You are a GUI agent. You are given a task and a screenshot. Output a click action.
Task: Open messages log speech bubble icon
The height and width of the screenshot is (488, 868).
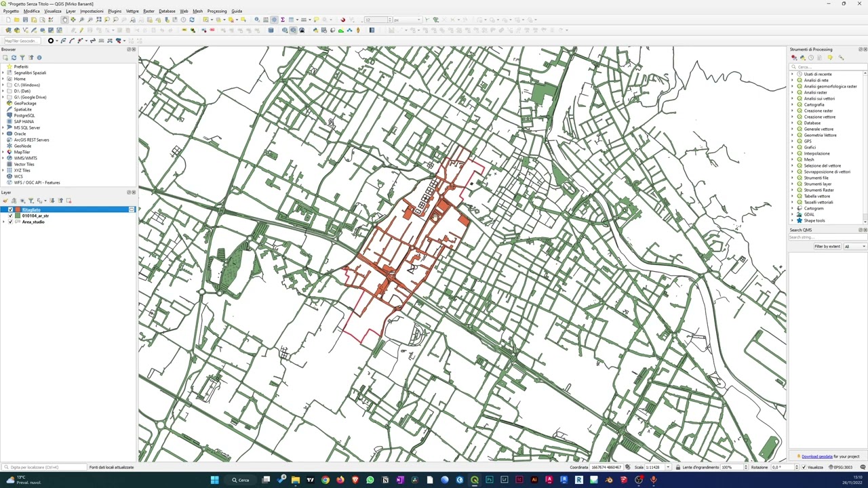(863, 467)
